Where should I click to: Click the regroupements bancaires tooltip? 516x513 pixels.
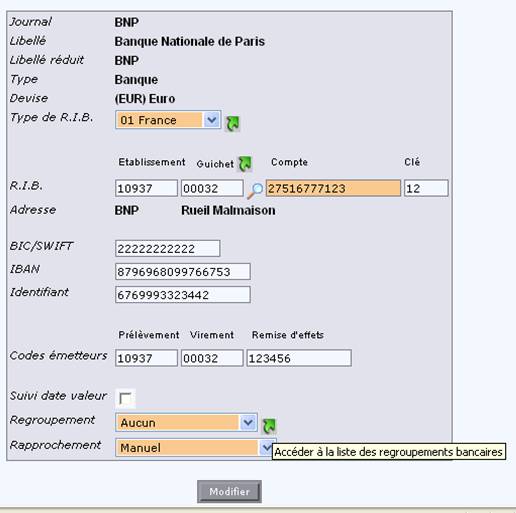[389, 452]
